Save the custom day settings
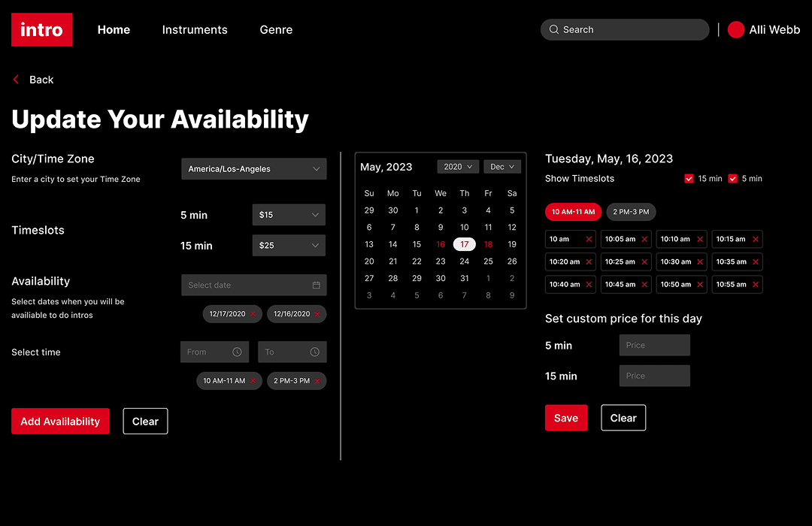This screenshot has width=812, height=526. pos(566,417)
